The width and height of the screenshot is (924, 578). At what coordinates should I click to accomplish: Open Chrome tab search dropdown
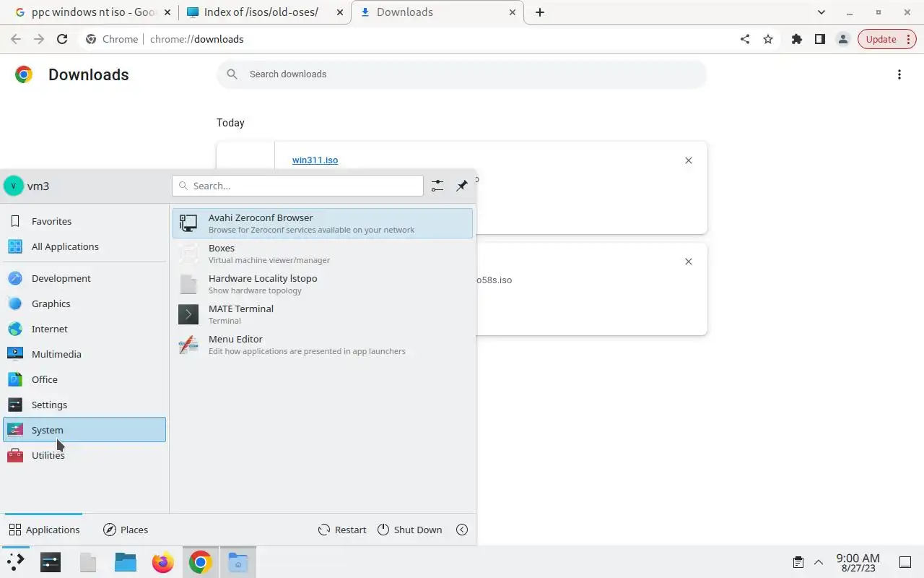tap(821, 12)
